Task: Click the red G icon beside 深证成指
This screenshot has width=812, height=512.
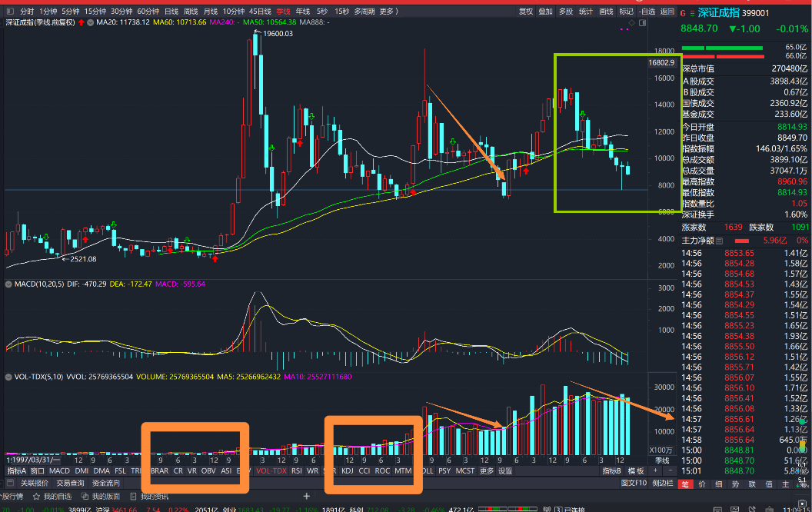Action: (684, 12)
